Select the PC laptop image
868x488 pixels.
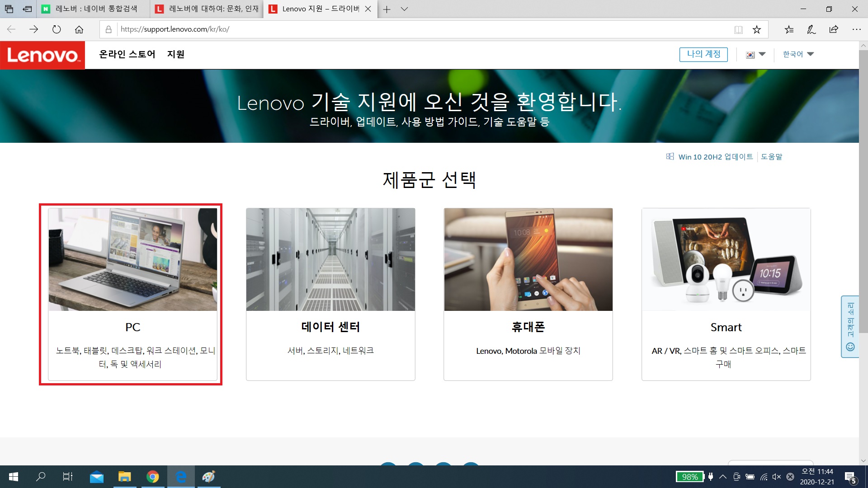[x=133, y=259]
